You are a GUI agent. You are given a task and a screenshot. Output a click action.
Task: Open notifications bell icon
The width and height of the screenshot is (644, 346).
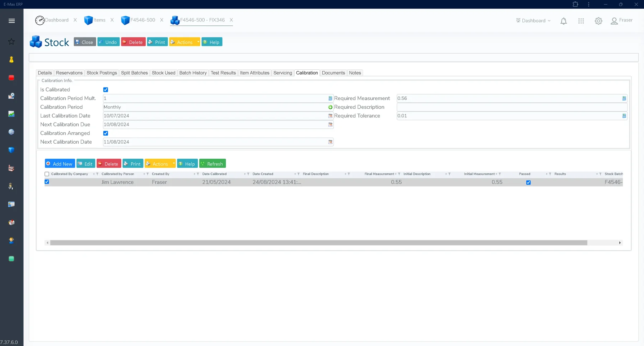(563, 21)
